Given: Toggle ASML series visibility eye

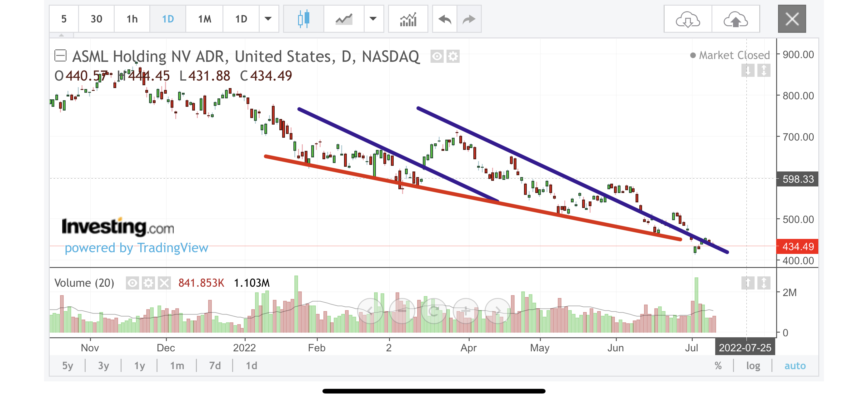Looking at the screenshot, I should [437, 57].
